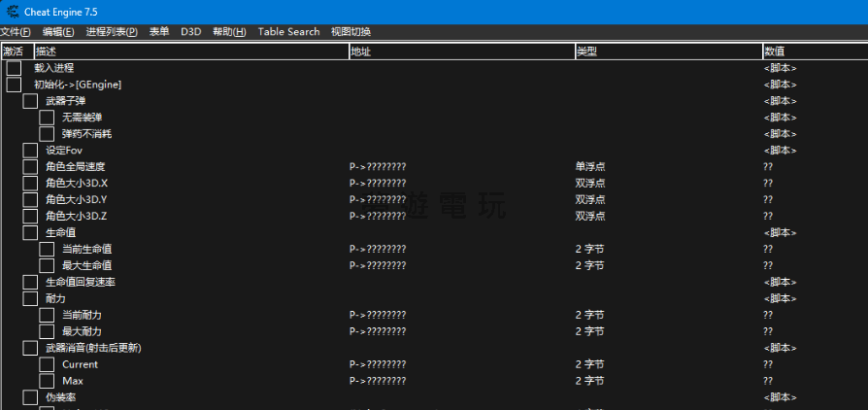Image resolution: width=868 pixels, height=410 pixels.
Task: Click address of the Current row
Action: tap(378, 364)
